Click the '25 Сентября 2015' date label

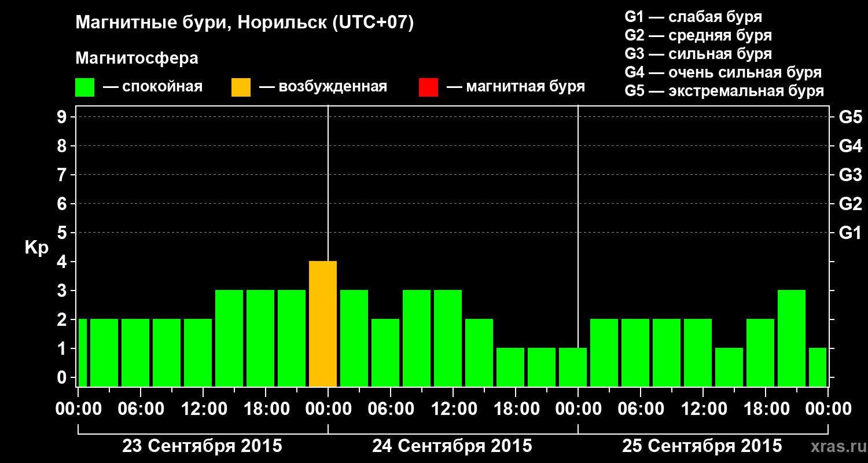703,446
